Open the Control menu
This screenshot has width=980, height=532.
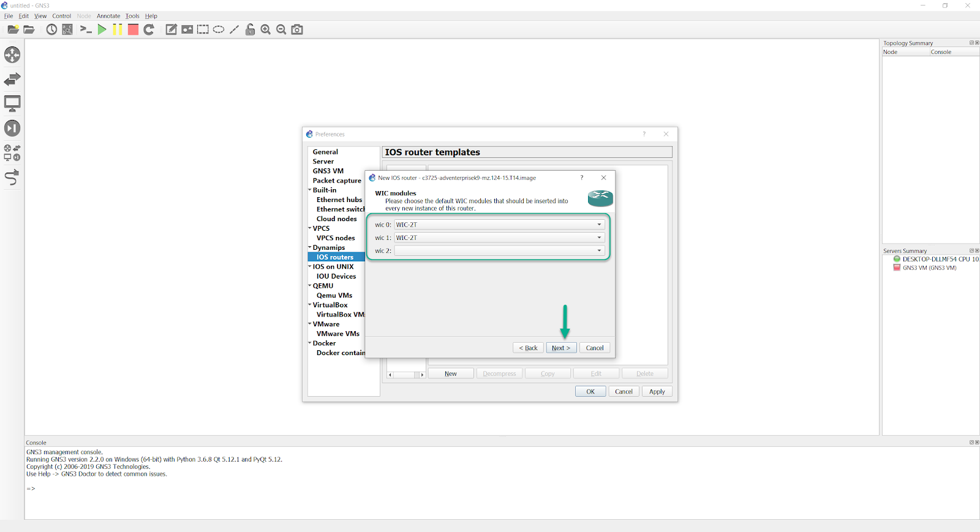[62, 16]
